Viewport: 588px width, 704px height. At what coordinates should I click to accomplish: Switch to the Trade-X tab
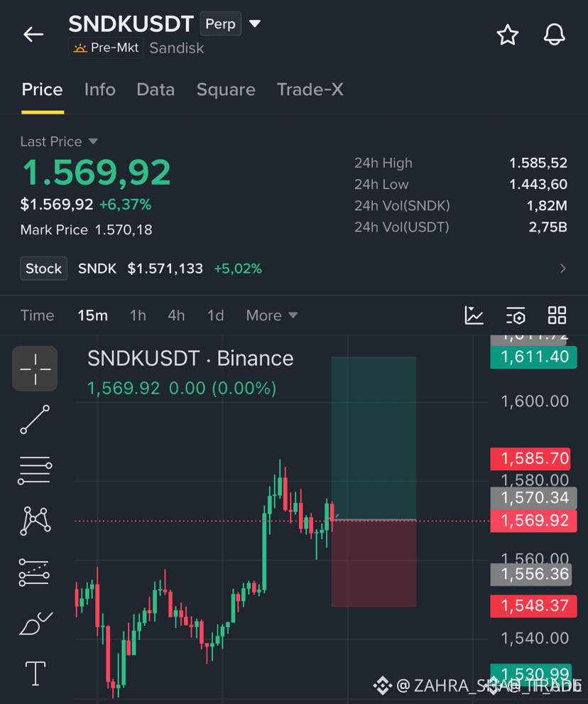(310, 90)
